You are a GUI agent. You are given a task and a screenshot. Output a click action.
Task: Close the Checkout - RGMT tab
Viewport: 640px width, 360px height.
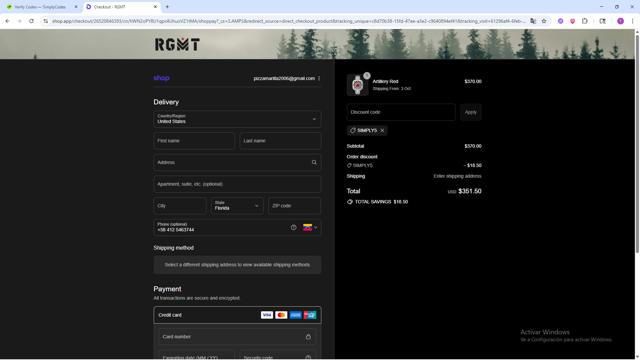[x=155, y=7]
